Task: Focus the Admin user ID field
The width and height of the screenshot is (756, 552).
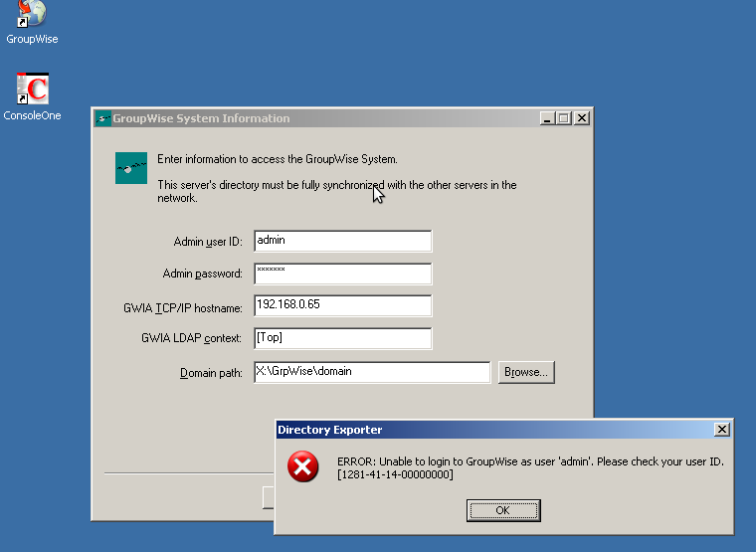Action: [343, 241]
